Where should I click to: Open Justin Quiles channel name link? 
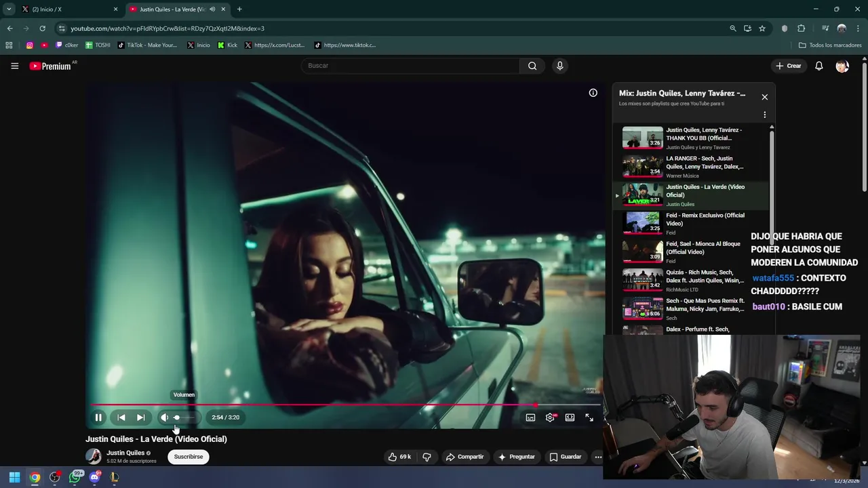[x=125, y=453]
